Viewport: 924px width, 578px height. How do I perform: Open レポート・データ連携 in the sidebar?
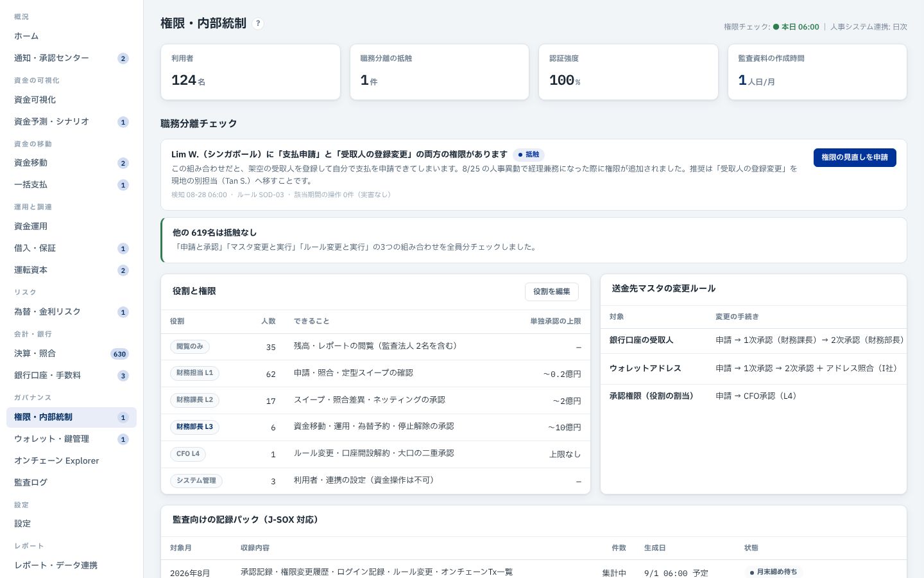click(71, 565)
